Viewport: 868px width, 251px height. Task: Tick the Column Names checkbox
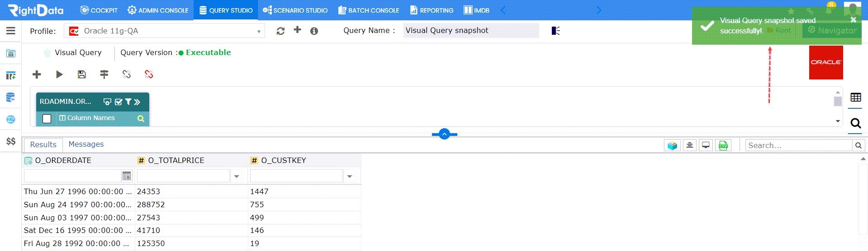(47, 118)
